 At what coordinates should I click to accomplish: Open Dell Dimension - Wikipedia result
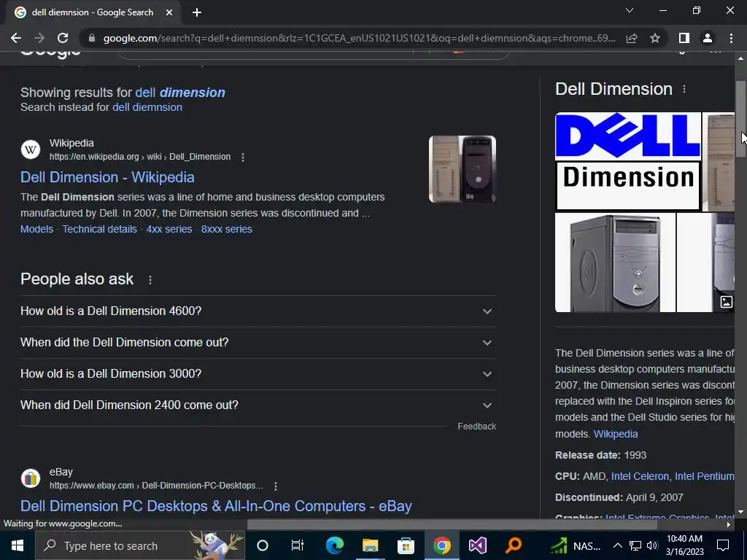(107, 177)
